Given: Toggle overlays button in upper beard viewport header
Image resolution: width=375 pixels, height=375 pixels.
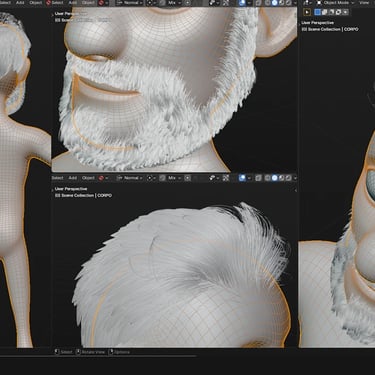Looking at the screenshot, I should (242, 3).
